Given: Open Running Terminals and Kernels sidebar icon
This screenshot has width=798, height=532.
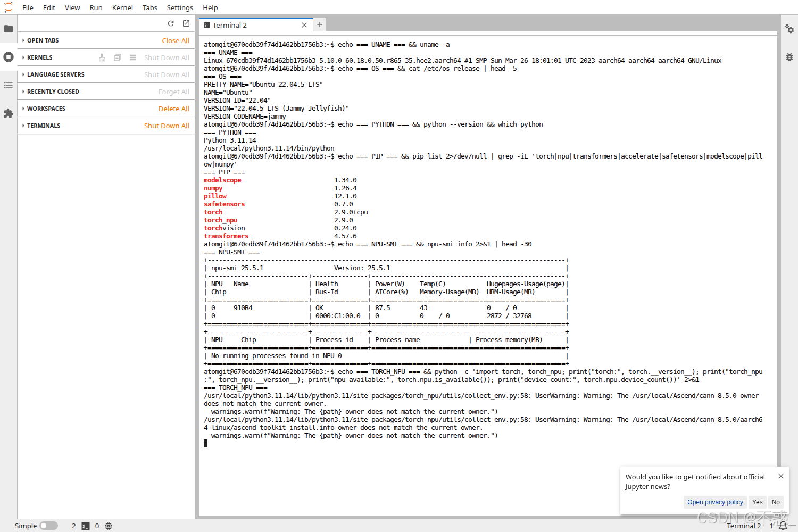Looking at the screenshot, I should 9,57.
